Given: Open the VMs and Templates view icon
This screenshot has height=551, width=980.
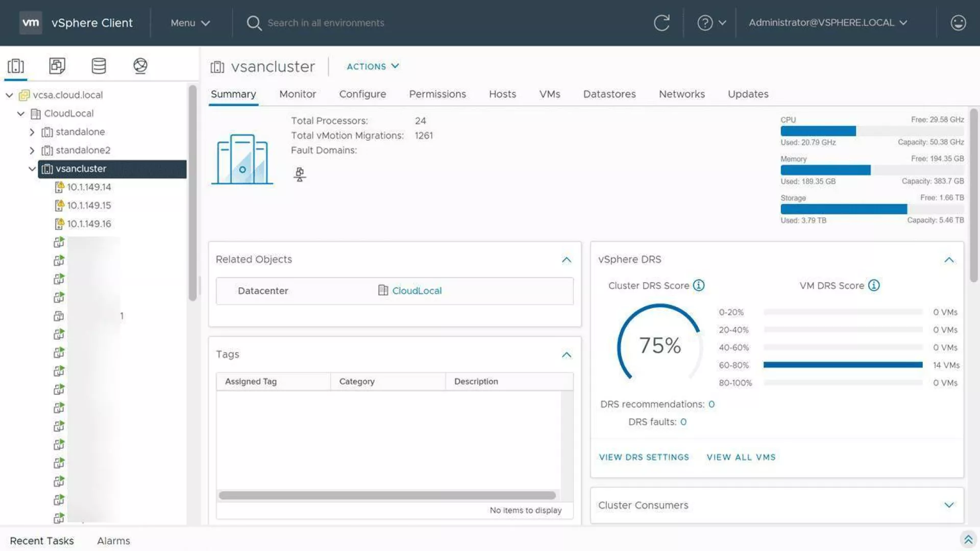Looking at the screenshot, I should click(x=57, y=66).
